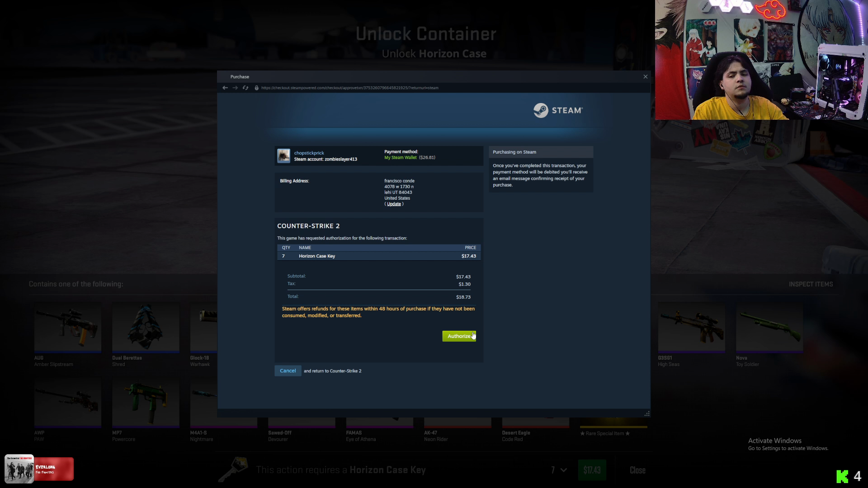Click the FAMAS Eye of Athena label

(x=361, y=436)
